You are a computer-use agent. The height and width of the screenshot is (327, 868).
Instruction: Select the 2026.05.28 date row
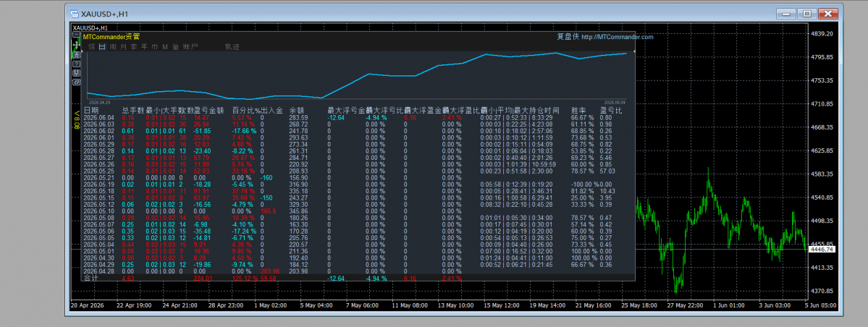tap(98, 150)
